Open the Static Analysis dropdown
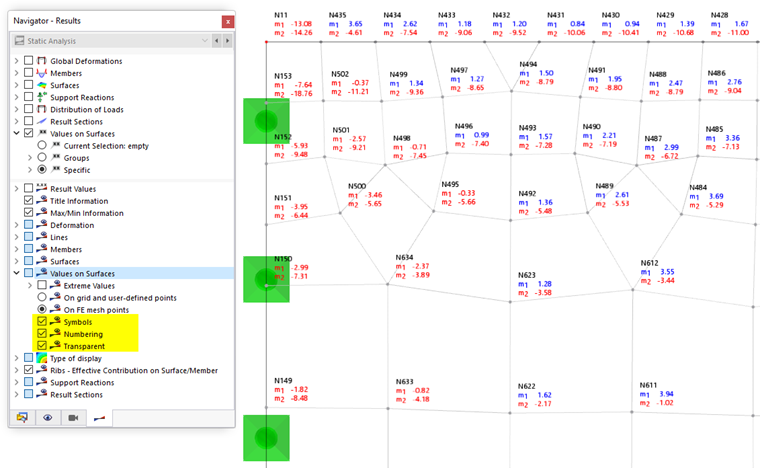 coord(111,41)
